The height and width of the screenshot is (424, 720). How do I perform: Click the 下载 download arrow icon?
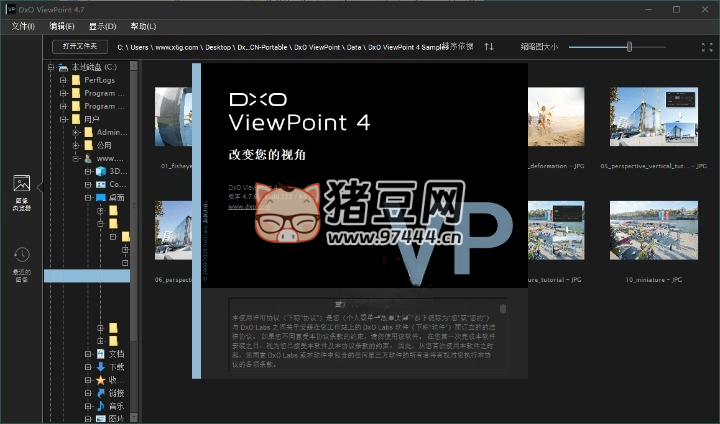(x=101, y=367)
